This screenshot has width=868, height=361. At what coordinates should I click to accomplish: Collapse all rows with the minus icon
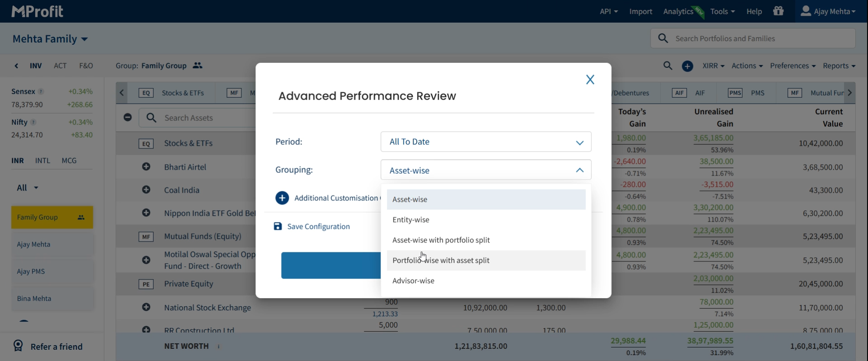pos(128,118)
